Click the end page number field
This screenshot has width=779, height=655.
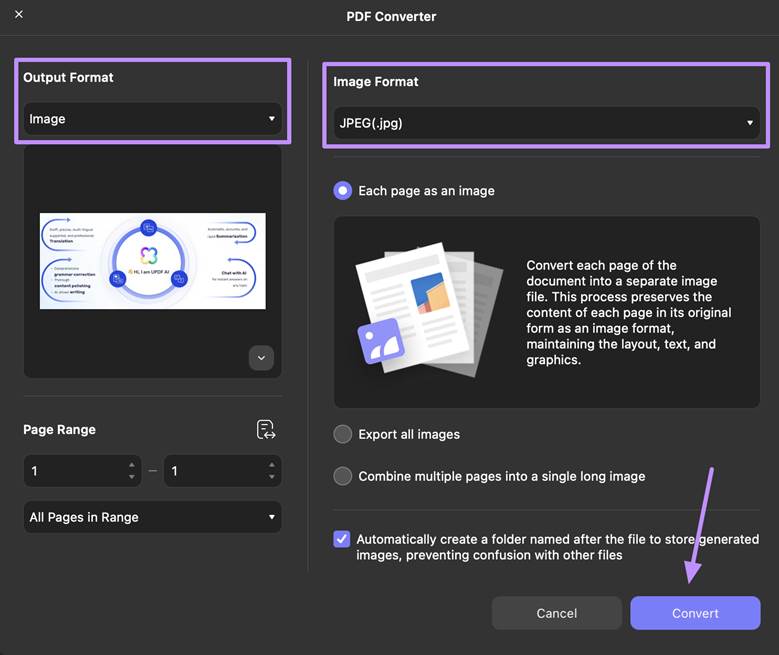(223, 471)
